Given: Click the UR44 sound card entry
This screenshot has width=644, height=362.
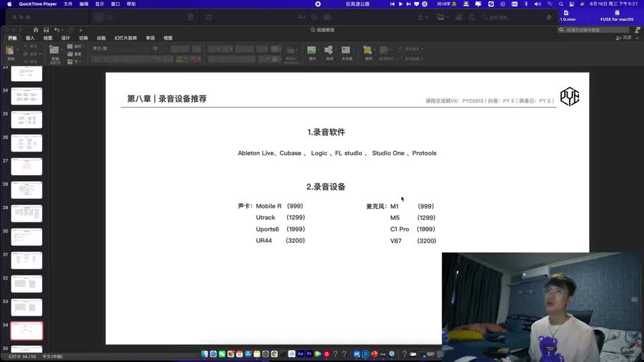Looking at the screenshot, I should coord(264,241).
